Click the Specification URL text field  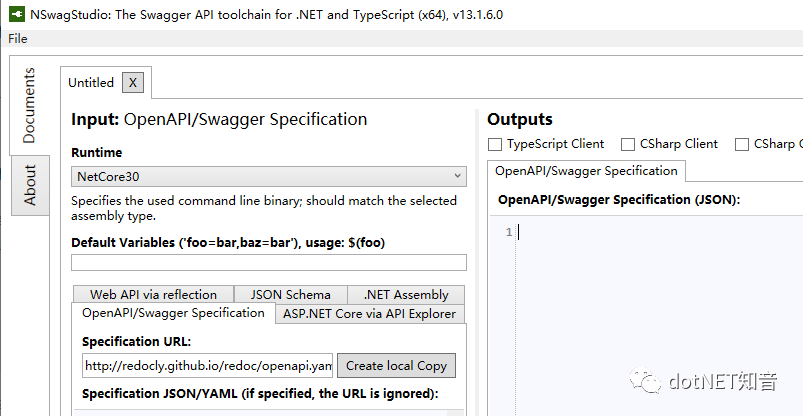[x=207, y=365]
